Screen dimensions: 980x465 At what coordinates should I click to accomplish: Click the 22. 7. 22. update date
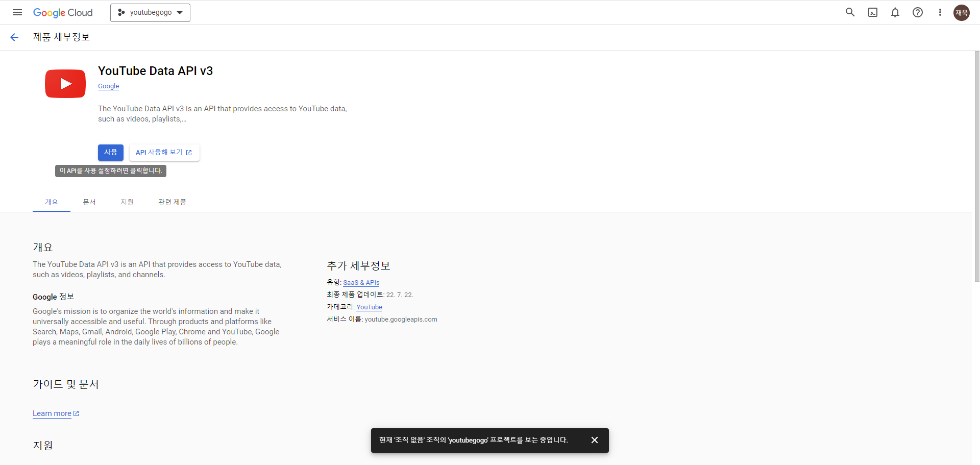pyautogui.click(x=400, y=295)
